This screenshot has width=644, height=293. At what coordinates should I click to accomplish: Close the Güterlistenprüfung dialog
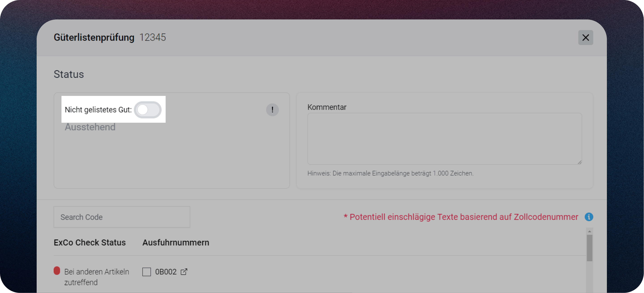585,38
